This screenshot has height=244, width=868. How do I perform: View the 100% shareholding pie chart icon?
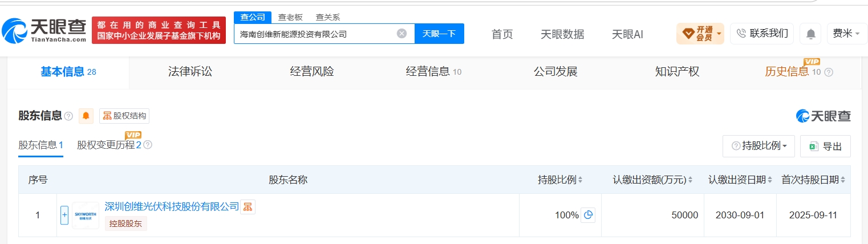[588, 215]
